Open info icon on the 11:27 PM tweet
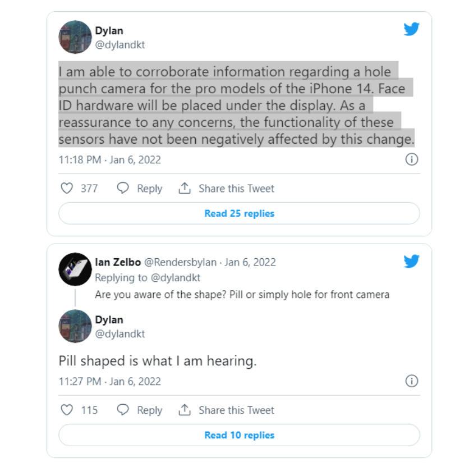Image resolution: width=469 pixels, height=476 pixels. click(x=411, y=382)
